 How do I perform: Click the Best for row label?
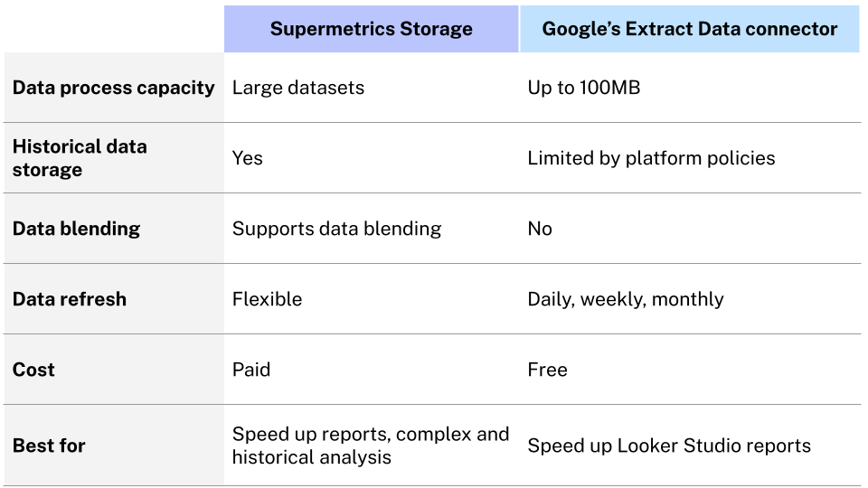tap(49, 446)
